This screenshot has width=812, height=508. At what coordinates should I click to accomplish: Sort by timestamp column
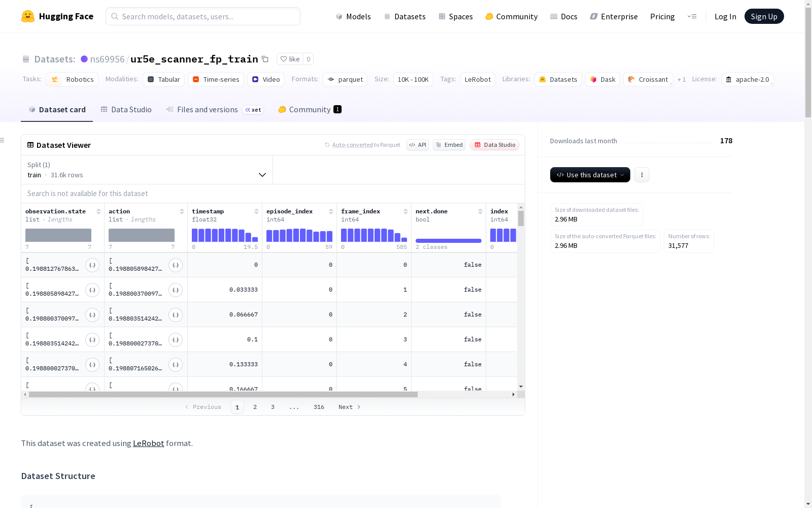256,211
